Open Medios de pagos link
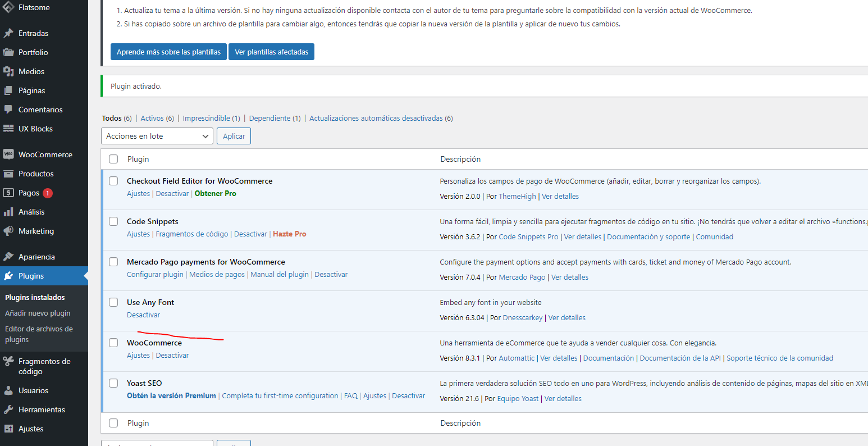The width and height of the screenshot is (868, 446). pos(217,275)
